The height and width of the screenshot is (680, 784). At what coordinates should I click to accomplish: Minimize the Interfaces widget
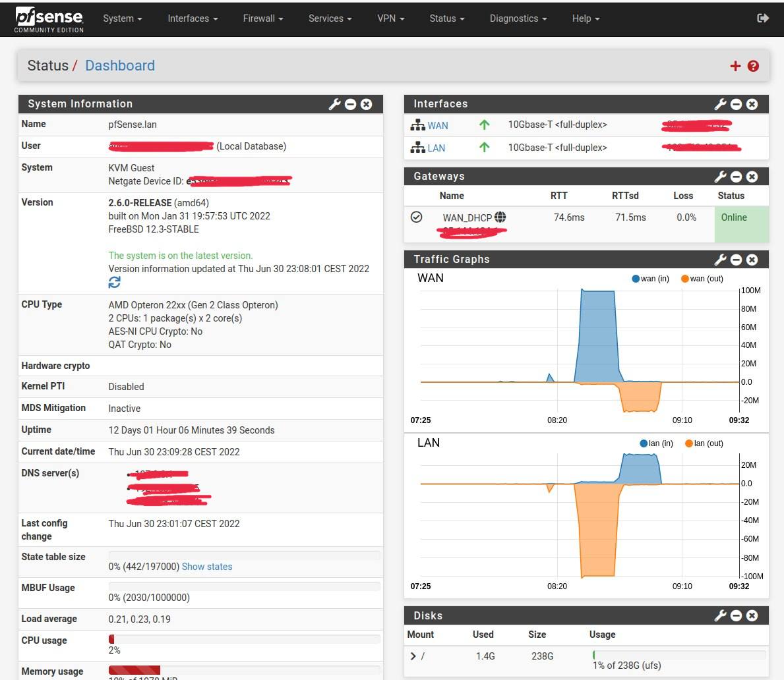pos(737,104)
